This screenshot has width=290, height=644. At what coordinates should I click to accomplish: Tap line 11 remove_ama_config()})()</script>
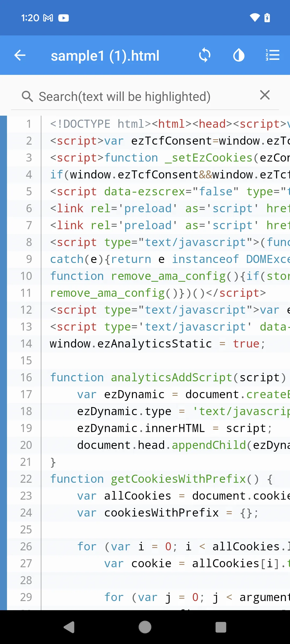pyautogui.click(x=158, y=293)
